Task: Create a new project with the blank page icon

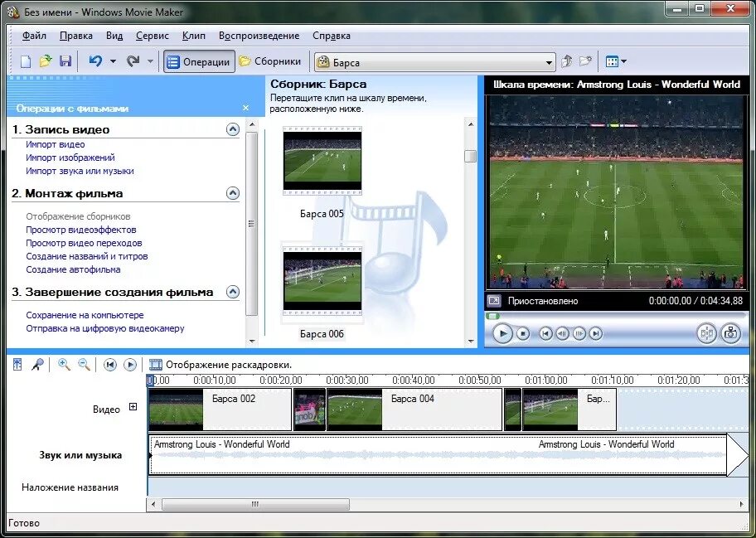Action: pyautogui.click(x=25, y=61)
